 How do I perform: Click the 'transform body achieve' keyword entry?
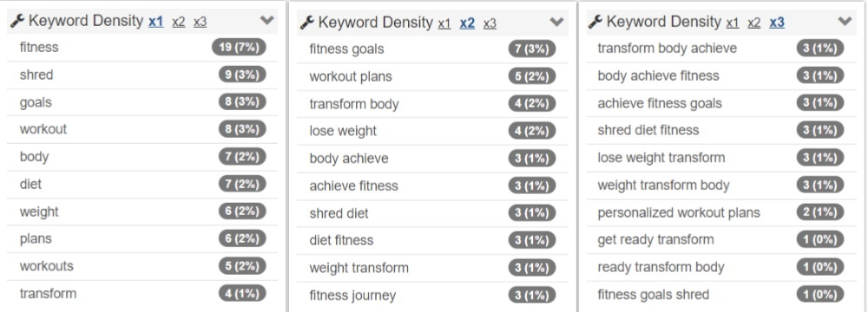point(667,49)
